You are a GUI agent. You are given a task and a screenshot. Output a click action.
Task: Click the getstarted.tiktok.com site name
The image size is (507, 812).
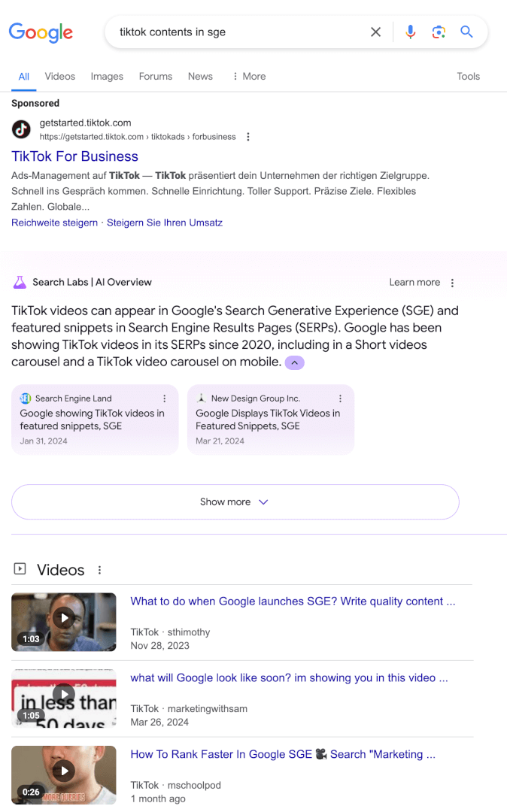click(x=86, y=123)
